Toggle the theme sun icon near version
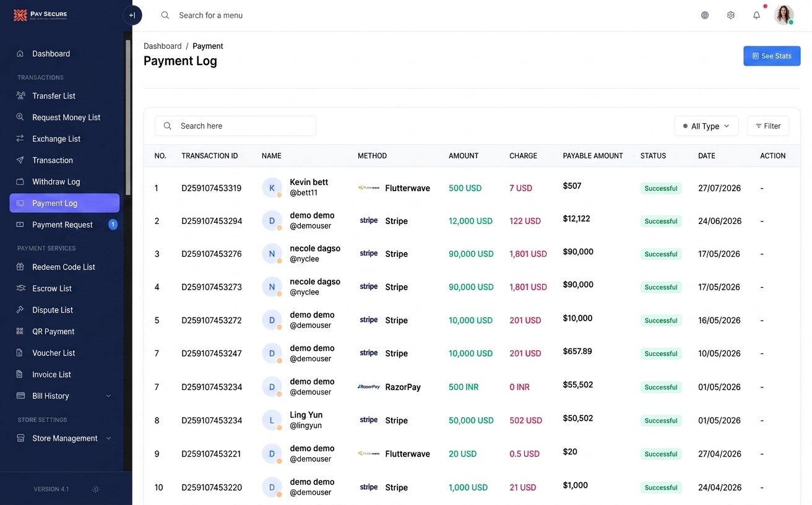Screen dimensions: 812x505 pos(95,489)
